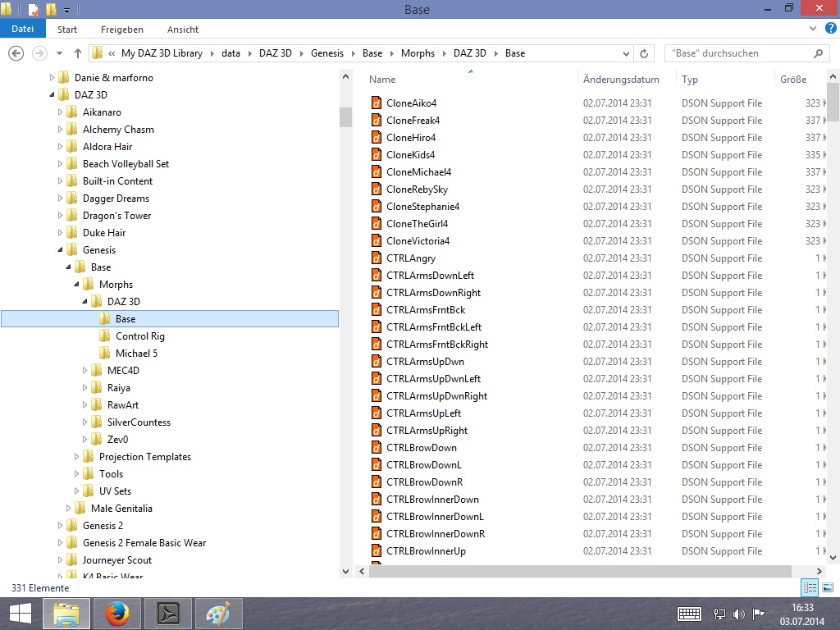
Task: Open the touch keyboard tray icon
Action: (x=689, y=614)
